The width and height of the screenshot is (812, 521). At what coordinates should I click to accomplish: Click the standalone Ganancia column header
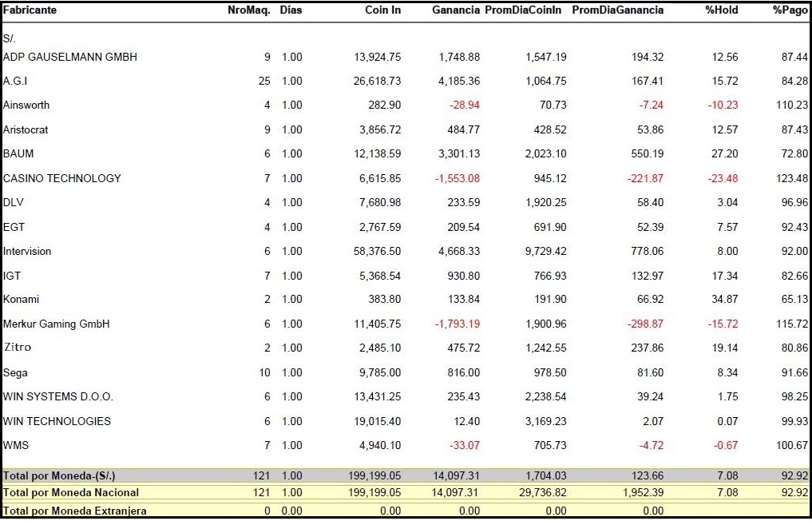456,10
